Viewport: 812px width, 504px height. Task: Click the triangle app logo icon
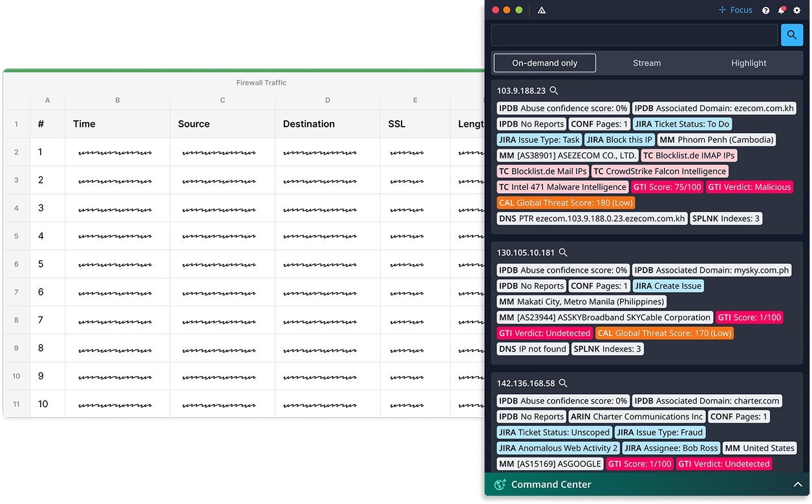[x=542, y=10]
